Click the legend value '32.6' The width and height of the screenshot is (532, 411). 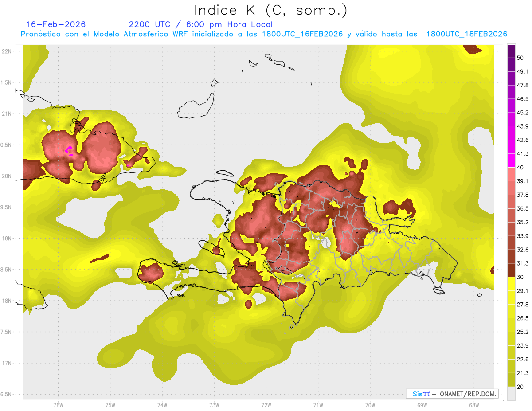click(522, 250)
